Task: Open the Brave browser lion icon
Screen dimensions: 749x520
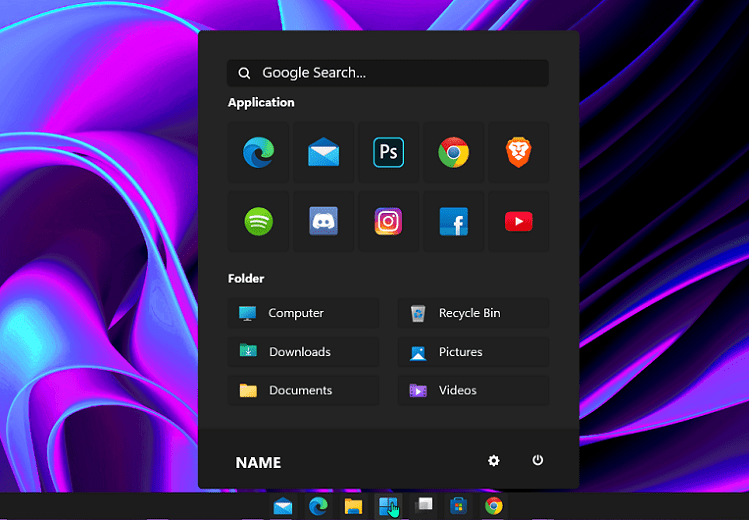Action: pyautogui.click(x=518, y=152)
